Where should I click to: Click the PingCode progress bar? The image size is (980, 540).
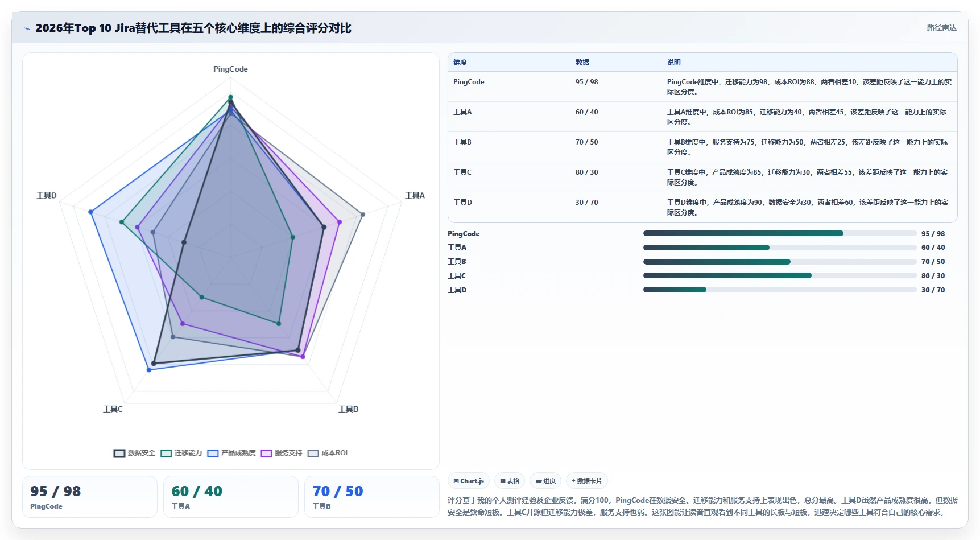[x=780, y=233]
